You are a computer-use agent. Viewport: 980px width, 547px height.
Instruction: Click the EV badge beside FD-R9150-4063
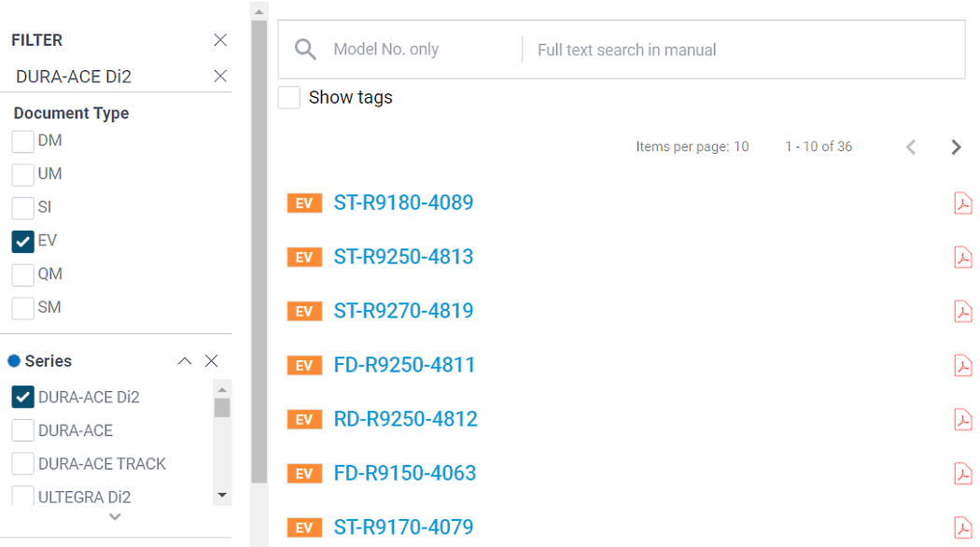(x=304, y=473)
